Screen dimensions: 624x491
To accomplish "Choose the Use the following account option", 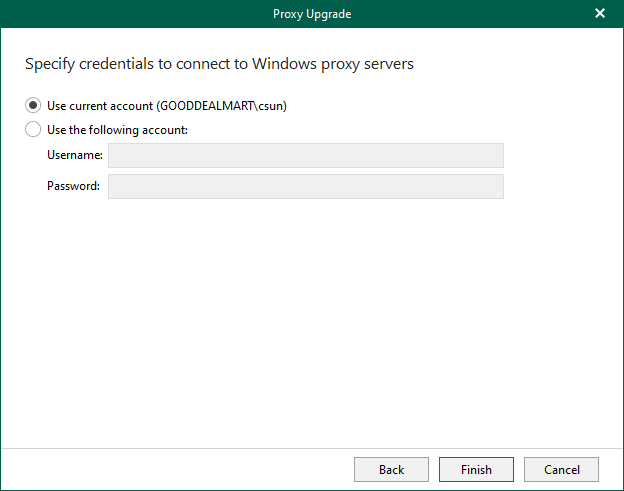I will click(33, 129).
